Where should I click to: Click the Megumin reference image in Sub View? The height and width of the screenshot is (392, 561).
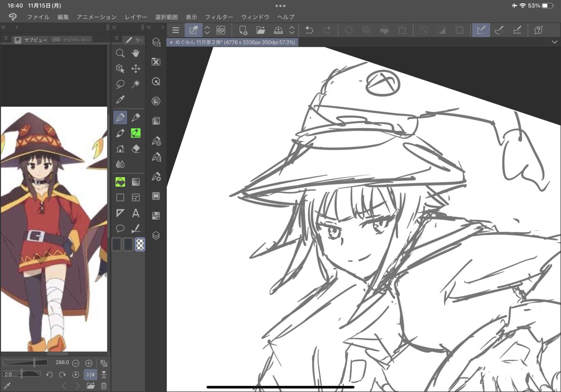(x=54, y=229)
